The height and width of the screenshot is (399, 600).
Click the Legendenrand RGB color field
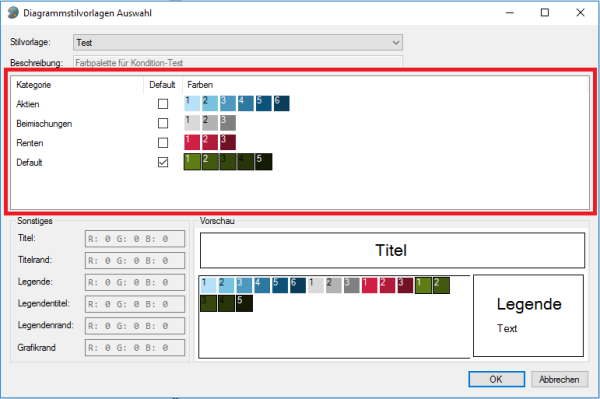[135, 326]
